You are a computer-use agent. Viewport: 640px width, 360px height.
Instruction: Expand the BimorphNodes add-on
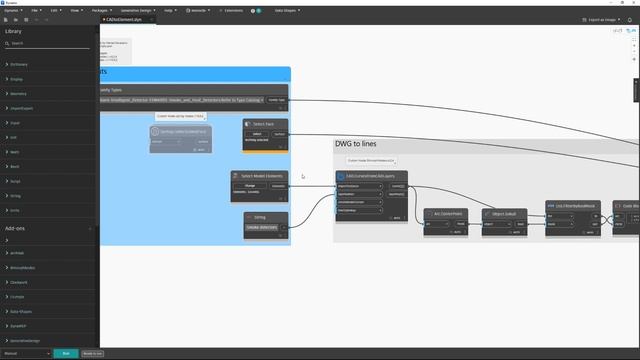pyautogui.click(x=20, y=268)
